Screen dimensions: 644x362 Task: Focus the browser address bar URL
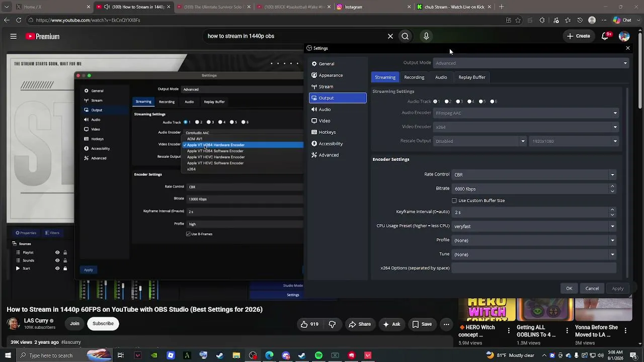[88, 20]
